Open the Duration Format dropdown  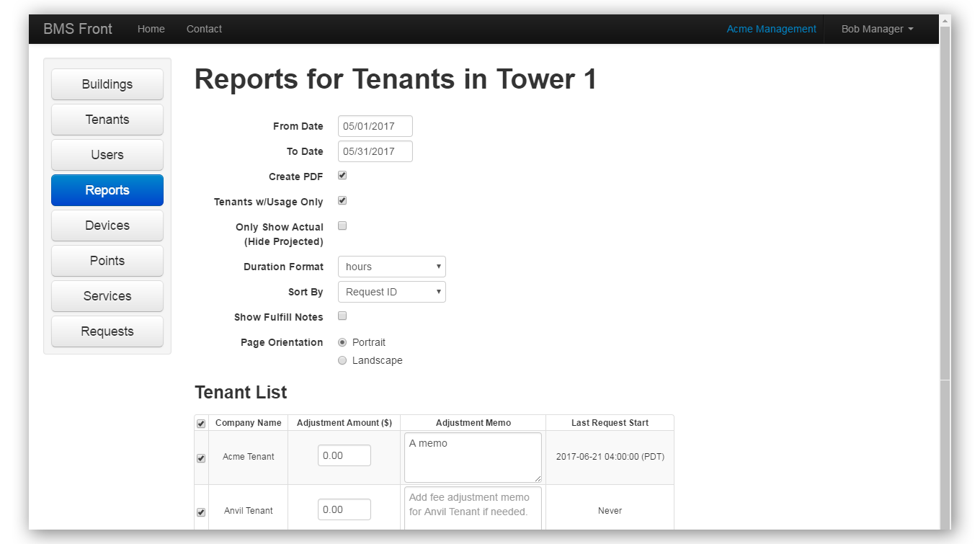coord(392,267)
